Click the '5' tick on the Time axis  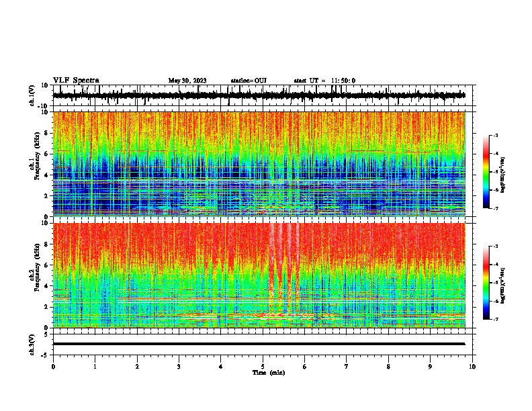coord(263,367)
